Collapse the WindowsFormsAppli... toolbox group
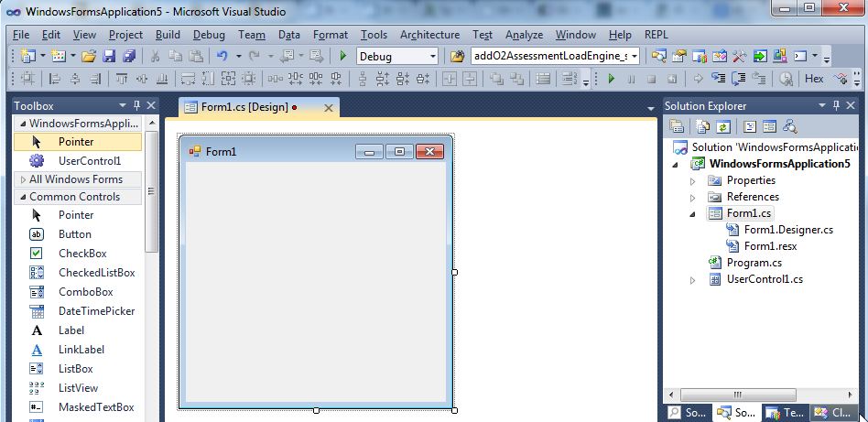 tap(23, 123)
